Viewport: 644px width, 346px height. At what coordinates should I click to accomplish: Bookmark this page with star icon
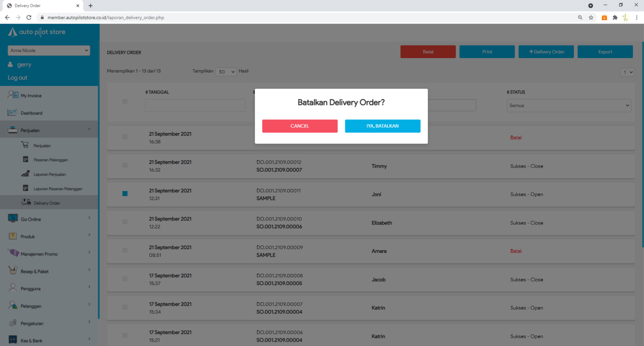pyautogui.click(x=591, y=18)
